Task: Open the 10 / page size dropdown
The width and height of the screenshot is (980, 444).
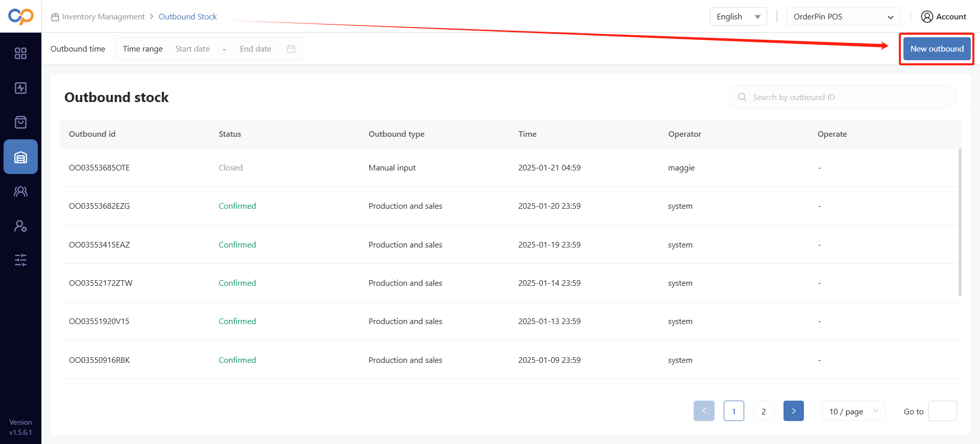Action: [x=853, y=411]
